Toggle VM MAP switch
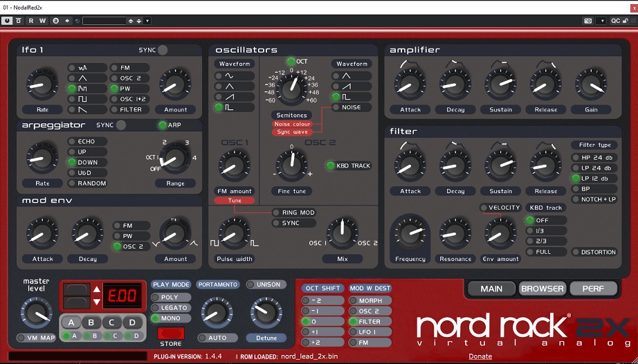 coord(37,338)
